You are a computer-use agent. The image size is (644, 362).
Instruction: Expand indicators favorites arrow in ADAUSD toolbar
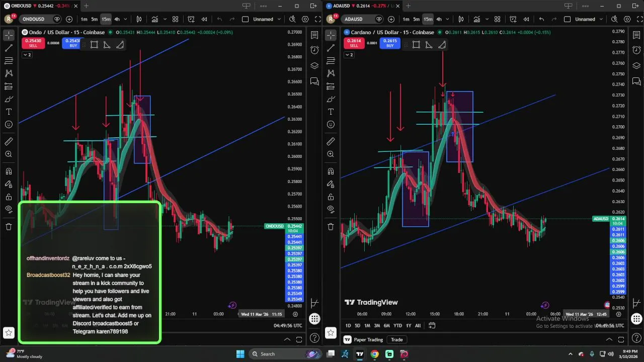[x=486, y=19]
